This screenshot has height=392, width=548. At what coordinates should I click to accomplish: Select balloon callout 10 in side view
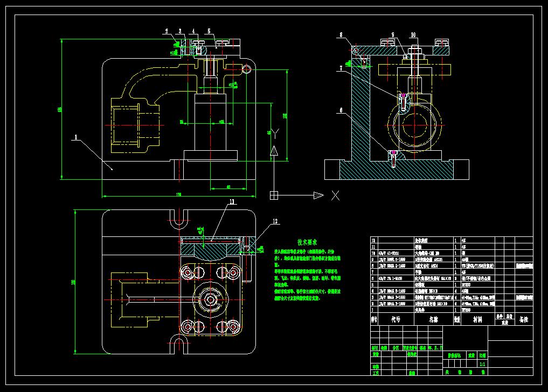(413, 34)
